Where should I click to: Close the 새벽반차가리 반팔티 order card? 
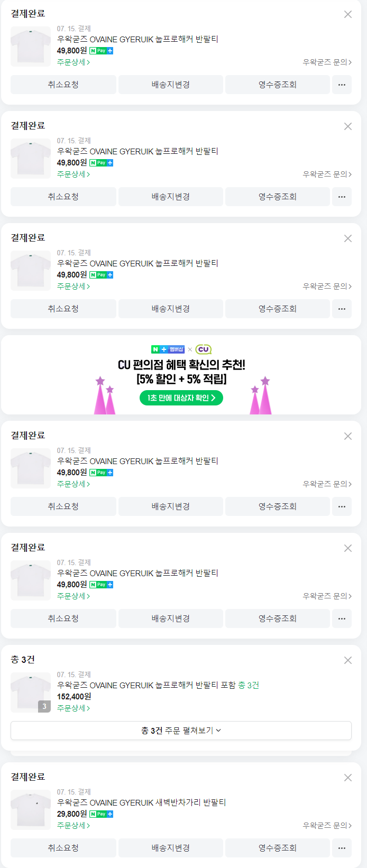[348, 778]
